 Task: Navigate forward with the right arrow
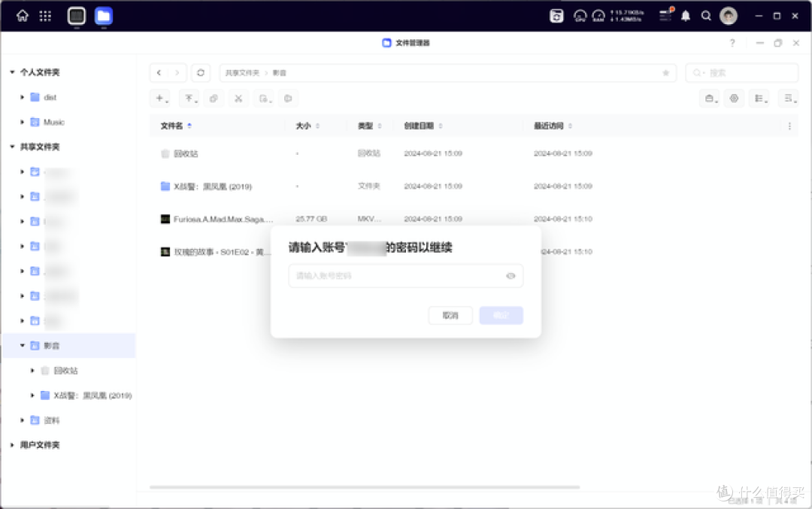click(x=177, y=72)
